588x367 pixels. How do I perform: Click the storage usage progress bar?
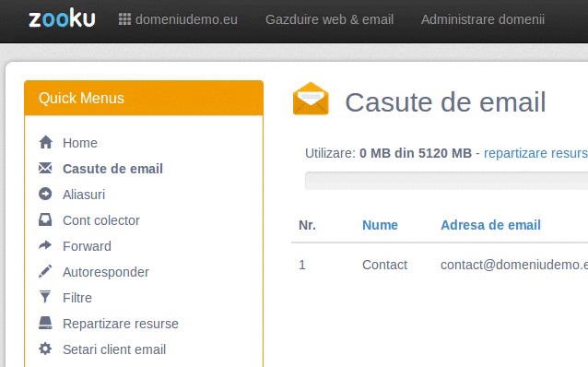[446, 181]
